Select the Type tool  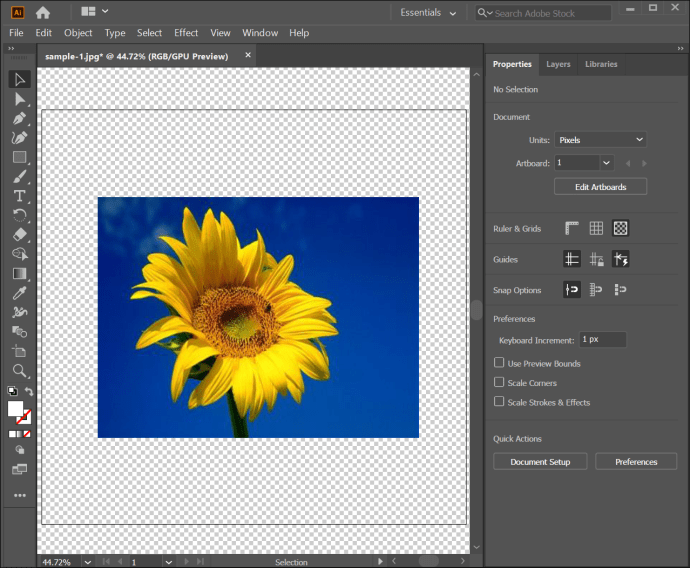point(19,196)
